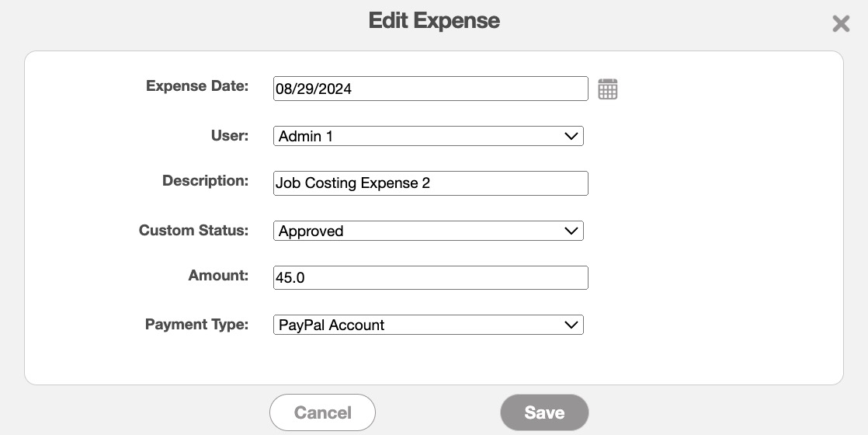Click the chevron arrow on Custom Status select
This screenshot has height=435, width=868.
(x=571, y=231)
